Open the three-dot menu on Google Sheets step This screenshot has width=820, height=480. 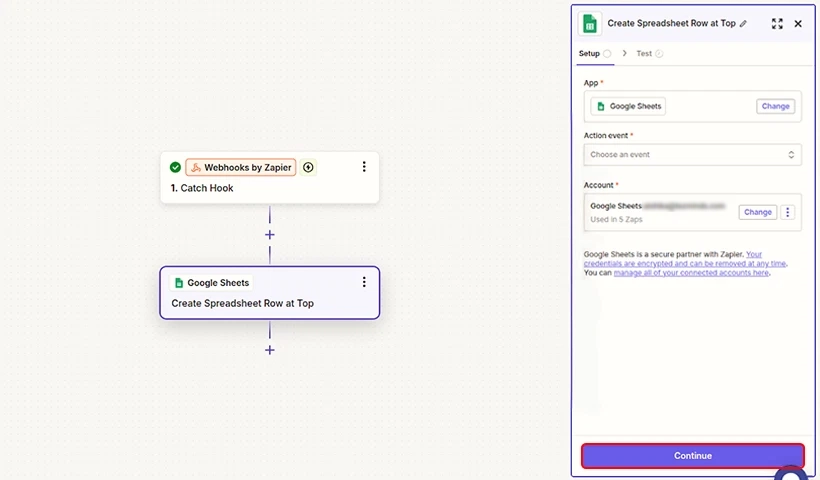(364, 282)
